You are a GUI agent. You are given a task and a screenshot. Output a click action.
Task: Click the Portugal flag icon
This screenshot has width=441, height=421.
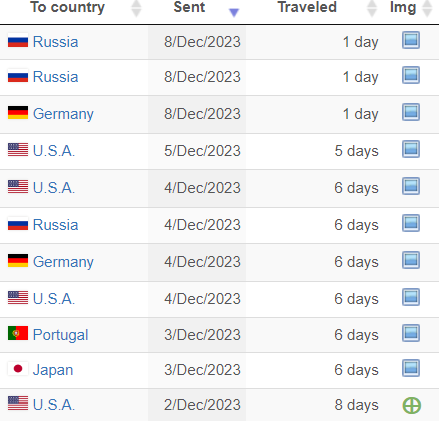tap(18, 333)
